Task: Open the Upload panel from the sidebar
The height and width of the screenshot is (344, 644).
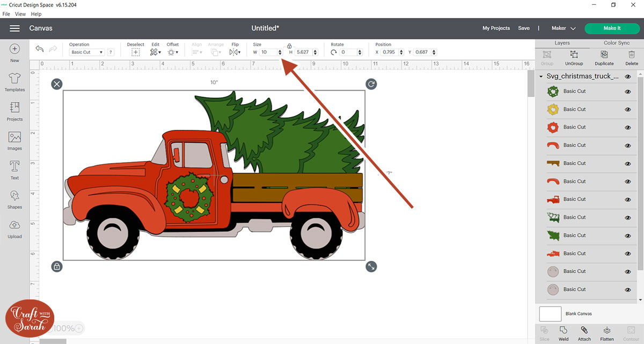Action: click(14, 225)
